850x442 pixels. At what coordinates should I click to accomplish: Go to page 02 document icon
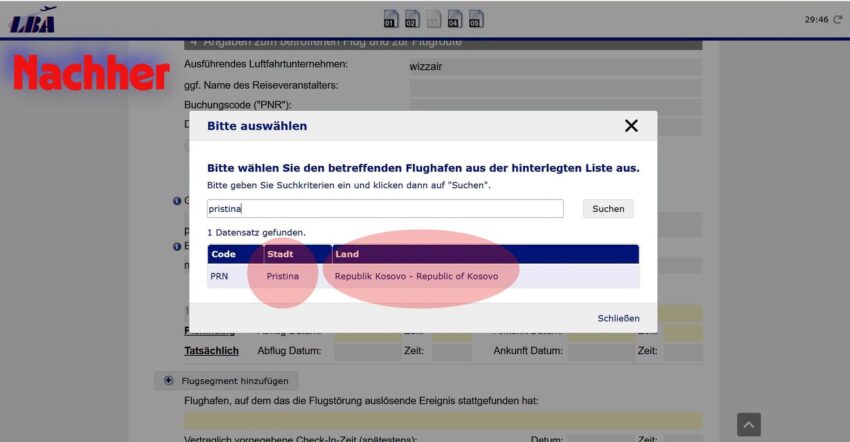click(x=412, y=18)
